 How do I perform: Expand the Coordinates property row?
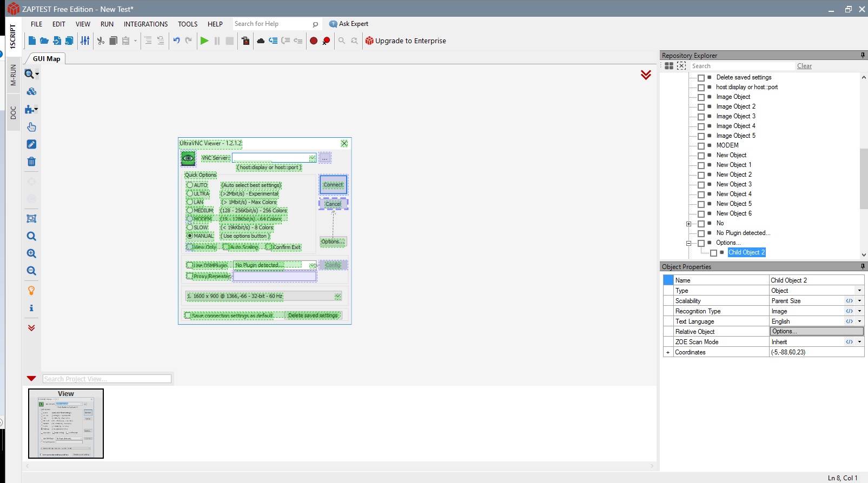coord(668,352)
